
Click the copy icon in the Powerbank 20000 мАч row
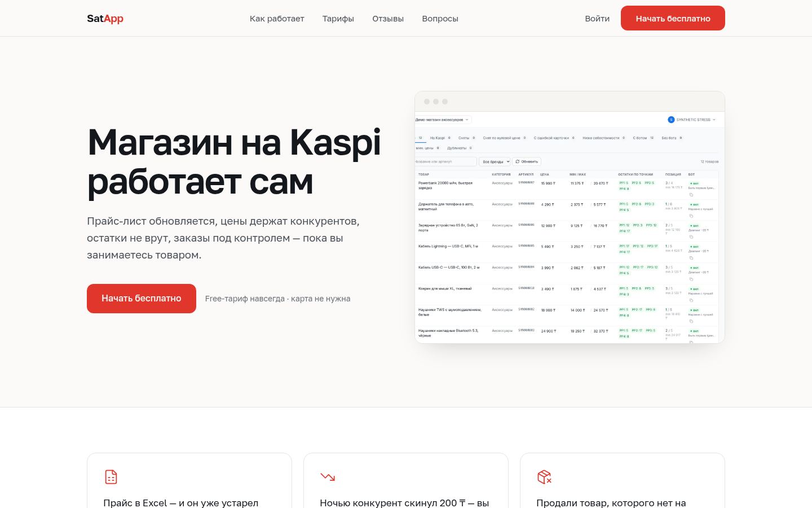coord(691,195)
